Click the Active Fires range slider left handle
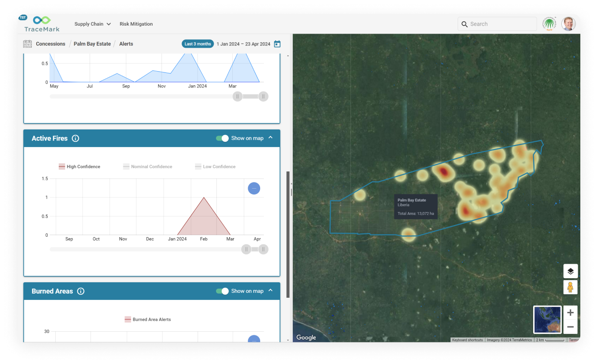This screenshot has height=364, width=598. 246,250
